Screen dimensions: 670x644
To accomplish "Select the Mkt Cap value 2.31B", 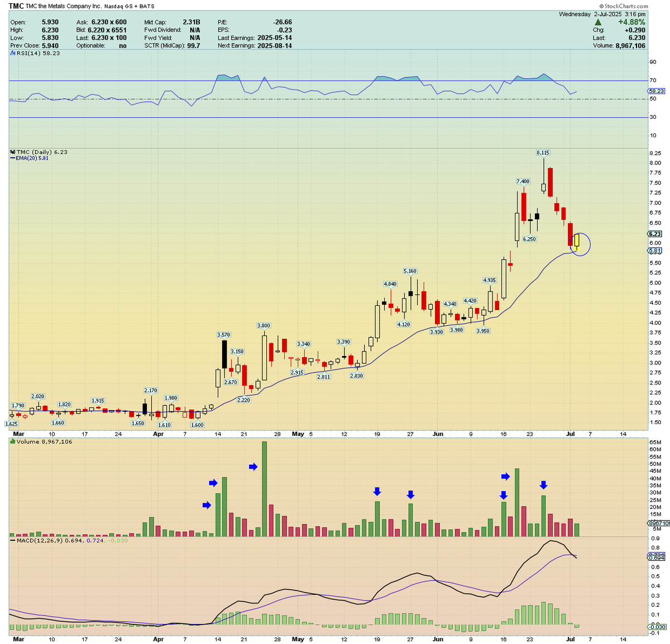I will click(191, 22).
